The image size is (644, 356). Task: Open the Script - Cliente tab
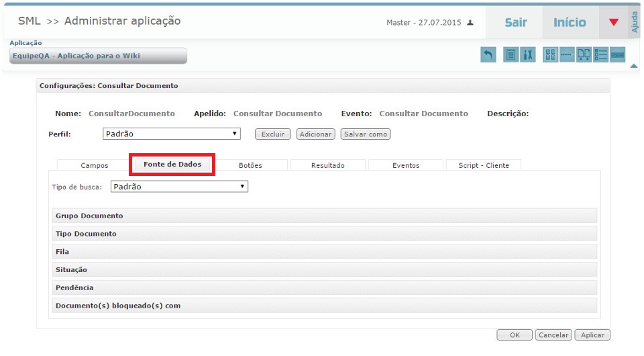(x=483, y=165)
